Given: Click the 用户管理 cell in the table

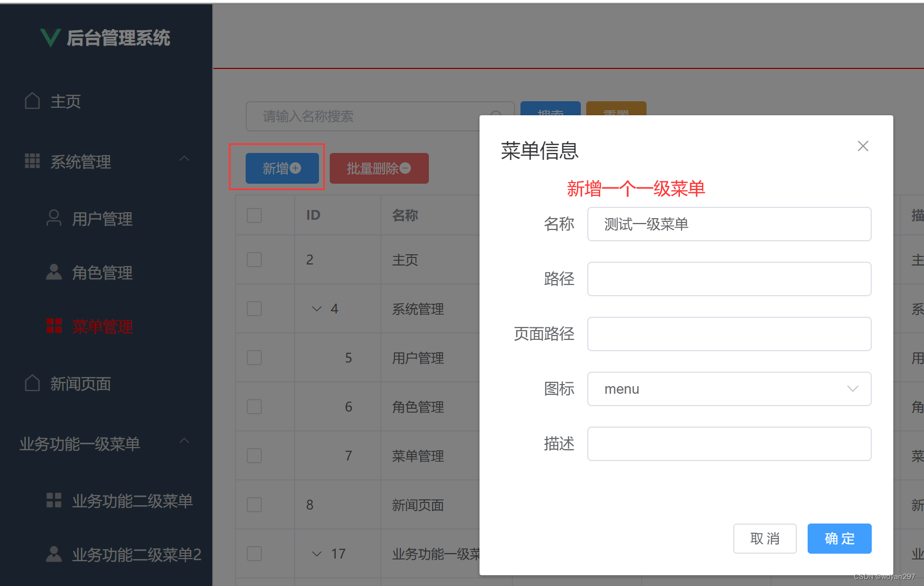Looking at the screenshot, I should click(x=418, y=358).
